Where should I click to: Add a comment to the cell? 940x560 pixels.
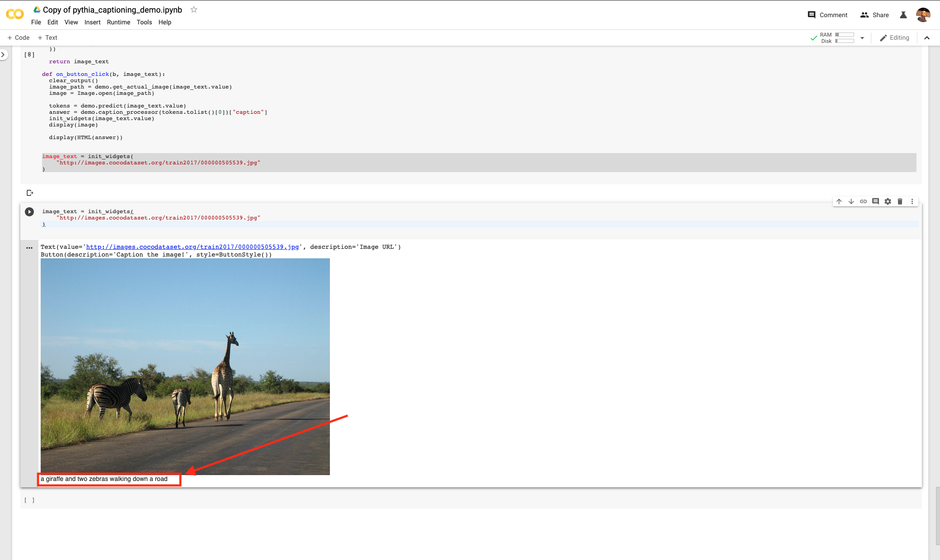(x=875, y=201)
